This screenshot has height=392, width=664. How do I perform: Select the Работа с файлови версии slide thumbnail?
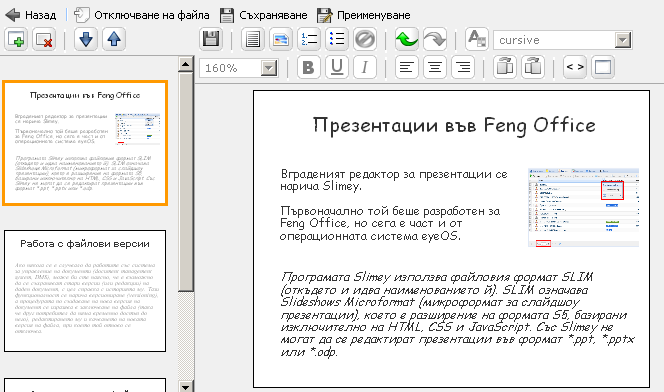click(85, 291)
